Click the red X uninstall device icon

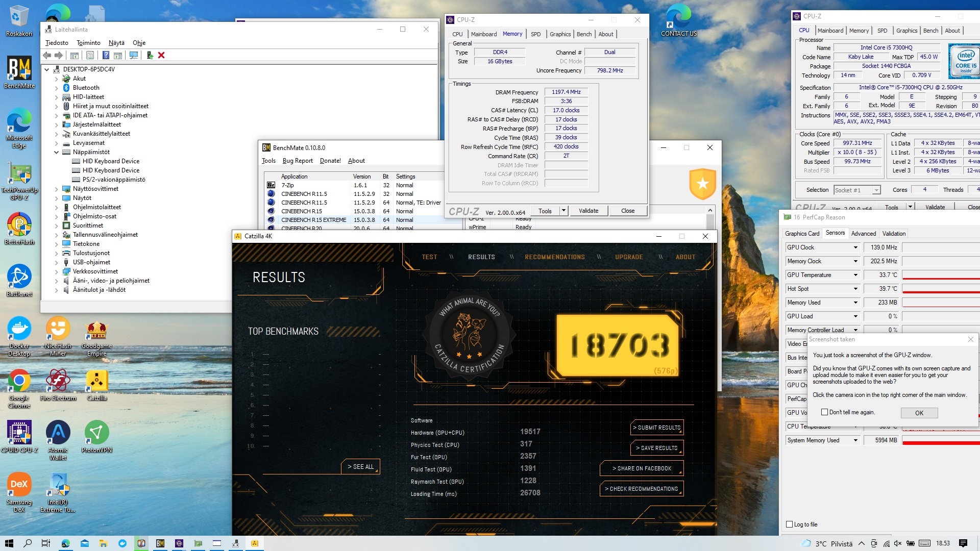point(161,55)
